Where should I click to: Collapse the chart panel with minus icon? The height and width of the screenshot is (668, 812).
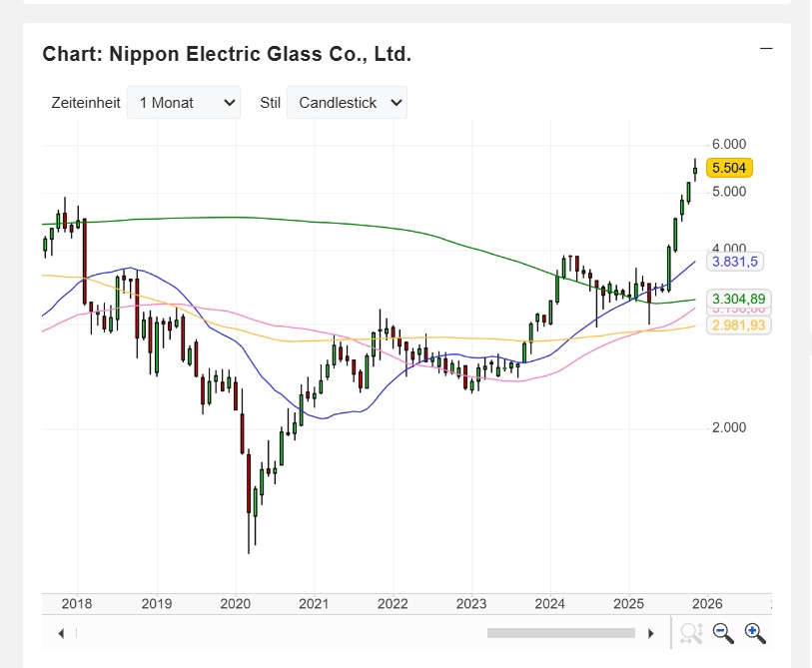[x=766, y=48]
